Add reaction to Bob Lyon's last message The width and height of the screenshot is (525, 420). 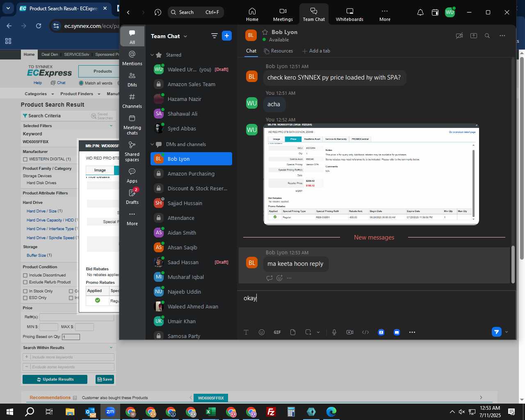click(x=279, y=278)
